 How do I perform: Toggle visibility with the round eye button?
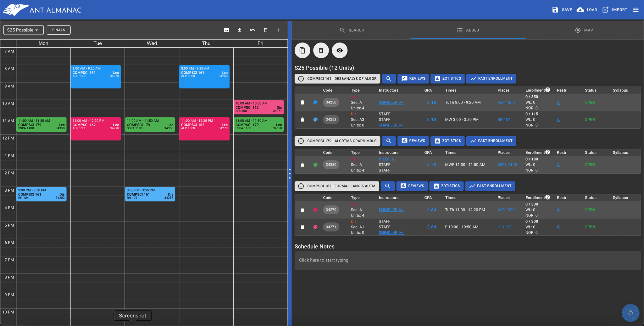(x=340, y=50)
